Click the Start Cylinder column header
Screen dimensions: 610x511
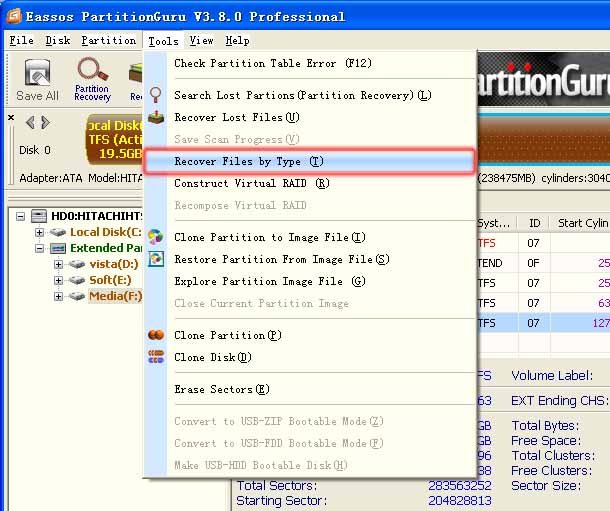[582, 223]
